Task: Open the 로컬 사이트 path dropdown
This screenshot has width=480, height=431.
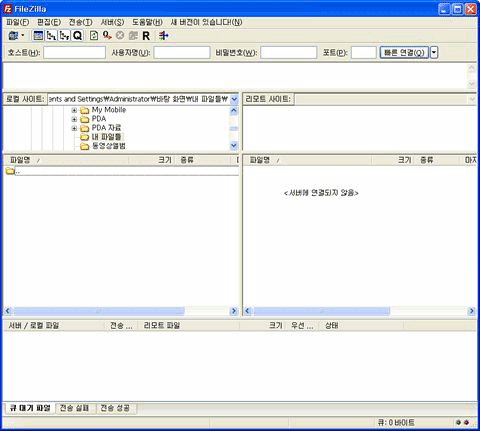Action: pos(234,99)
